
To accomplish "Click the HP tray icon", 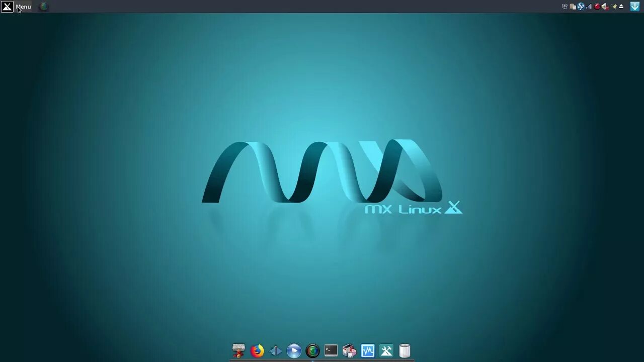I will coord(581,7).
